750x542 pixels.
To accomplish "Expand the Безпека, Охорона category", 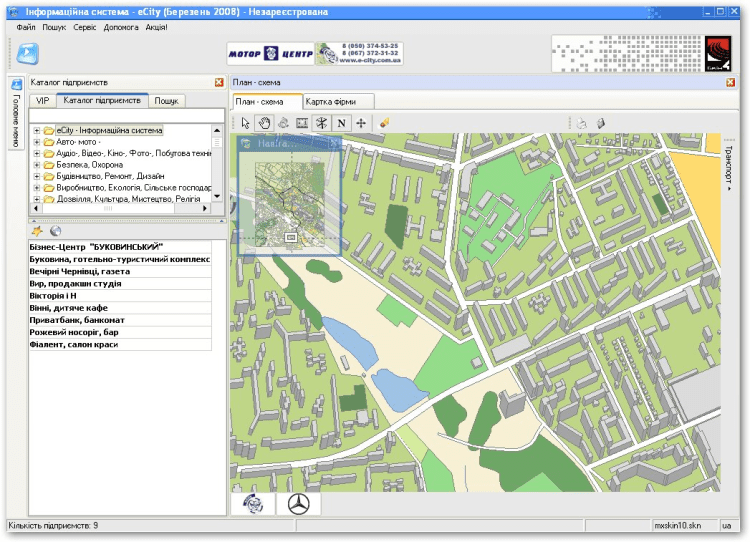I will tap(37, 164).
